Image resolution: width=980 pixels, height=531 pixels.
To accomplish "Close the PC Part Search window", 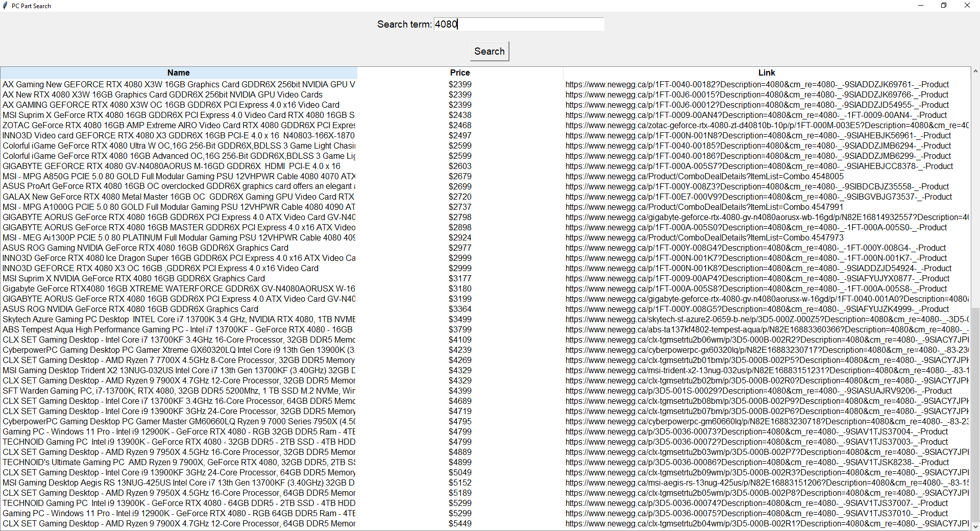I will coord(967,6).
